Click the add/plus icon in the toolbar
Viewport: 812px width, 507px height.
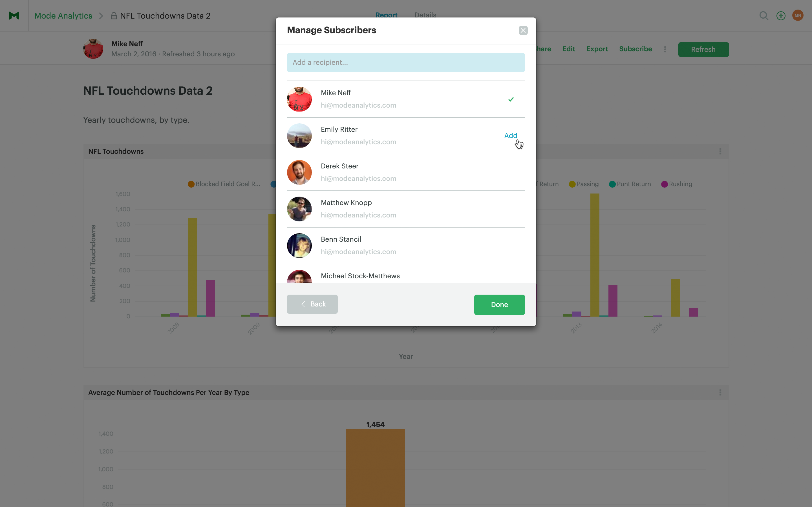[781, 15]
